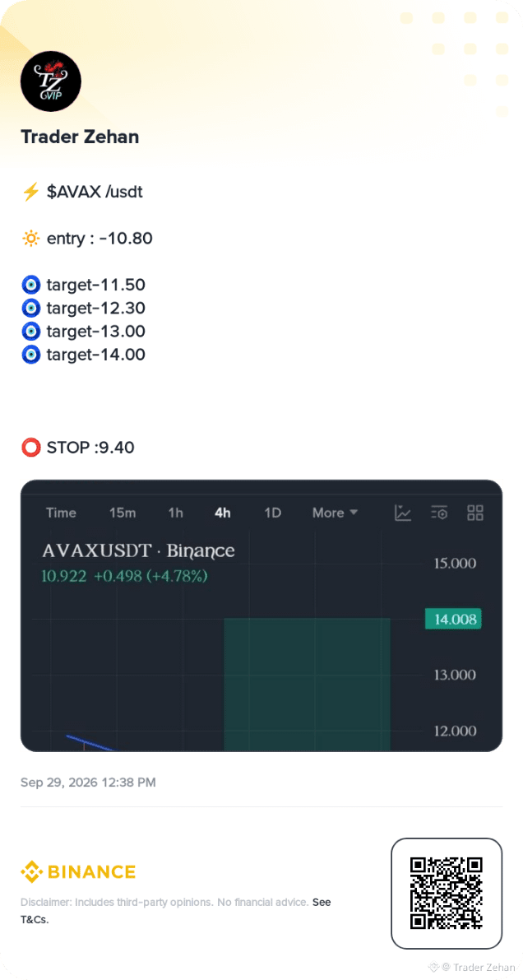Tap the red circle STOP icon
The height and width of the screenshot is (980, 523).
click(x=30, y=448)
